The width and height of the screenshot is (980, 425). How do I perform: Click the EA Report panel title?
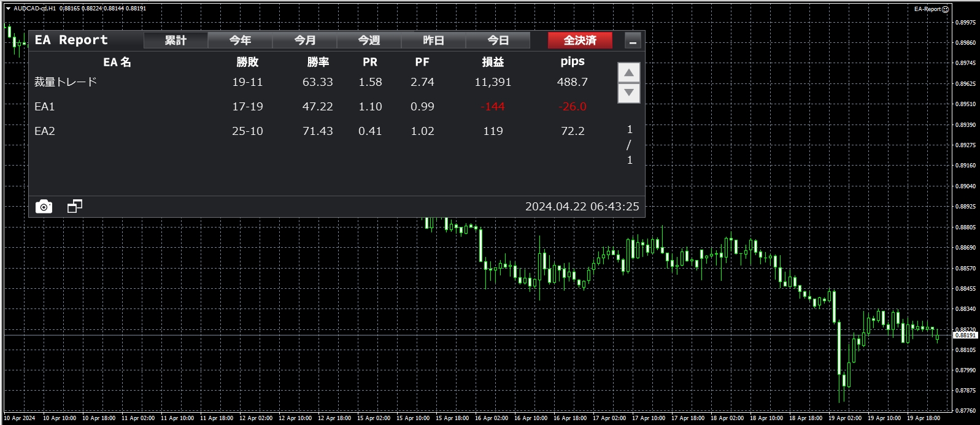71,40
